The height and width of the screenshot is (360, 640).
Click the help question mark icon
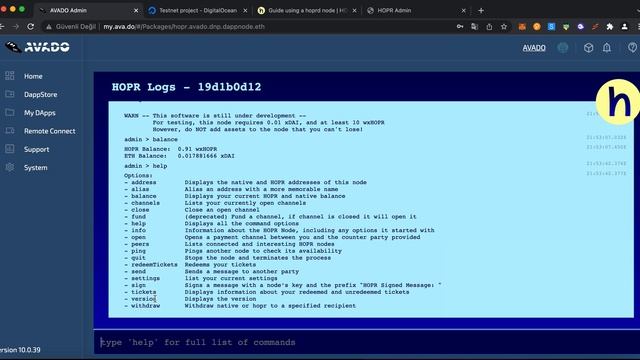tap(632, 48)
